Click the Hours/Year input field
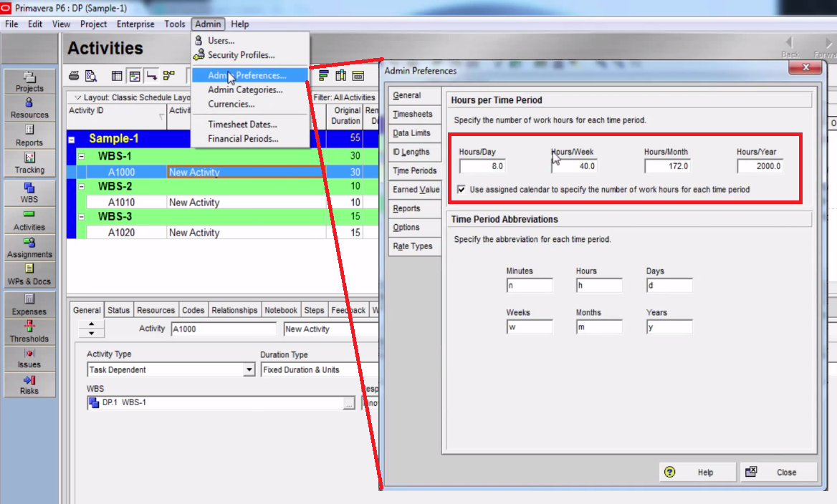The image size is (837, 504). tap(760, 166)
